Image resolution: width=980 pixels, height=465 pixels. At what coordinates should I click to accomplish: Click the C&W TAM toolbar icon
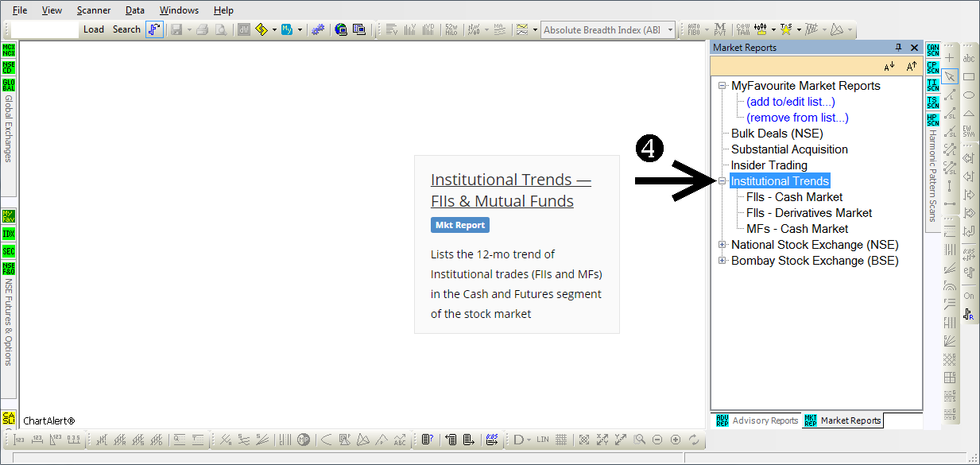[x=744, y=29]
